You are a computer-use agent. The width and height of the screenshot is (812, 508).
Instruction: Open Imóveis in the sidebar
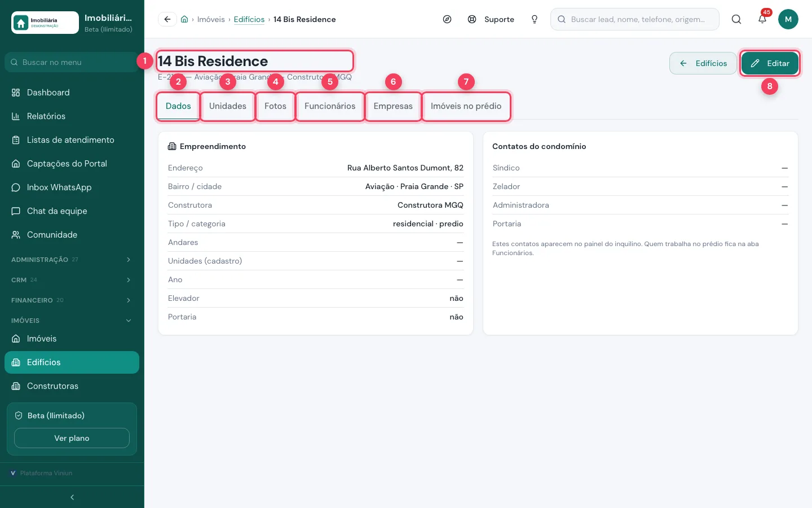72,339
